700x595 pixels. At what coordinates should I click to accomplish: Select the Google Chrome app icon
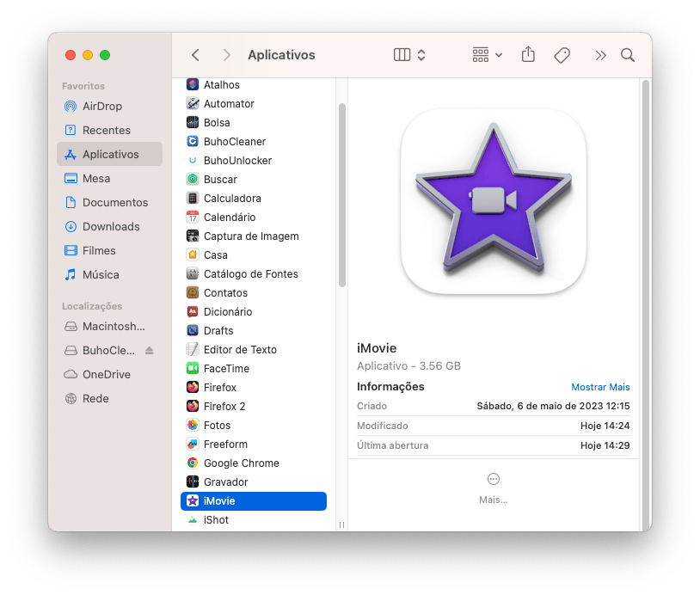193,463
